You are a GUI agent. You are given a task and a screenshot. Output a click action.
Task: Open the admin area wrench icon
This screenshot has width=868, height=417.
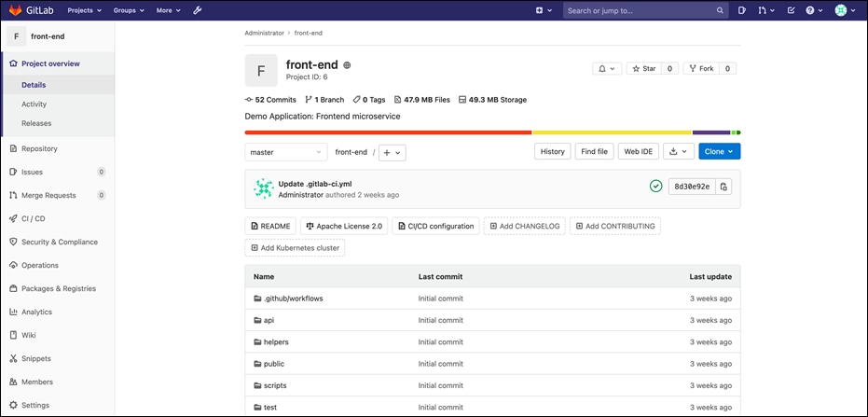198,10
